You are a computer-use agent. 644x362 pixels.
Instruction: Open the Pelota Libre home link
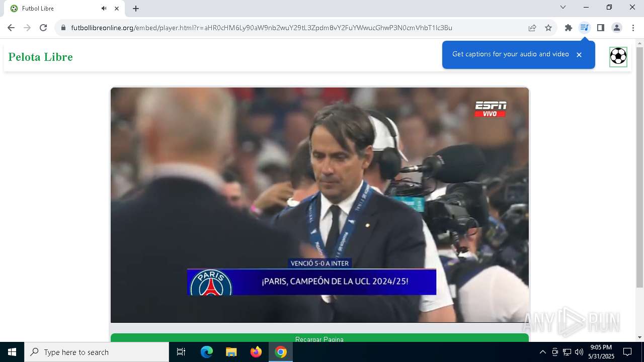pyautogui.click(x=41, y=57)
